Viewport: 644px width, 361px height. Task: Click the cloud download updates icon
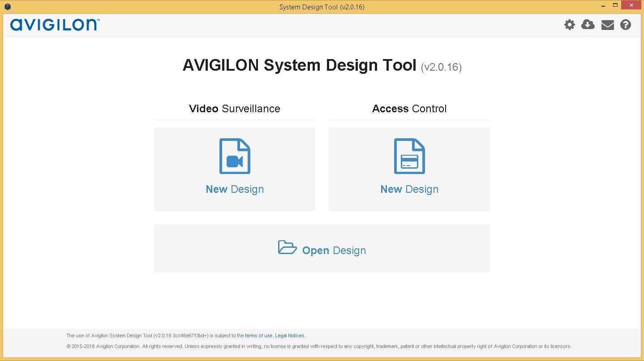(x=588, y=25)
